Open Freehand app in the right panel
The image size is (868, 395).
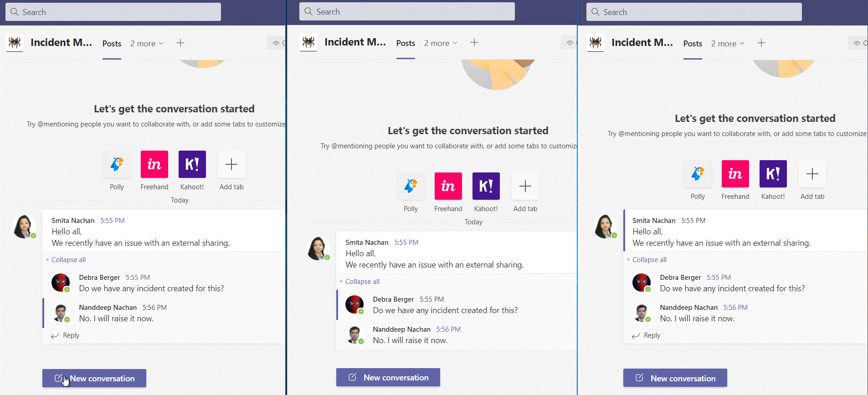click(735, 174)
